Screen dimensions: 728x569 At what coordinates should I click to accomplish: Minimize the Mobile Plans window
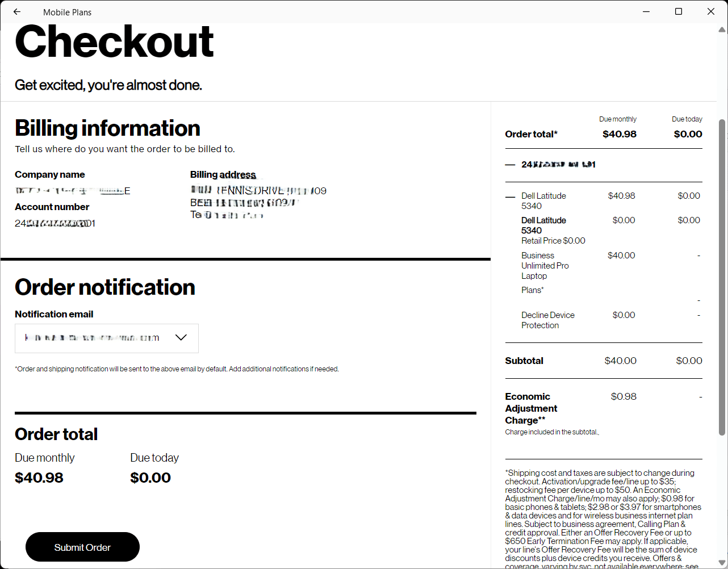(x=646, y=12)
